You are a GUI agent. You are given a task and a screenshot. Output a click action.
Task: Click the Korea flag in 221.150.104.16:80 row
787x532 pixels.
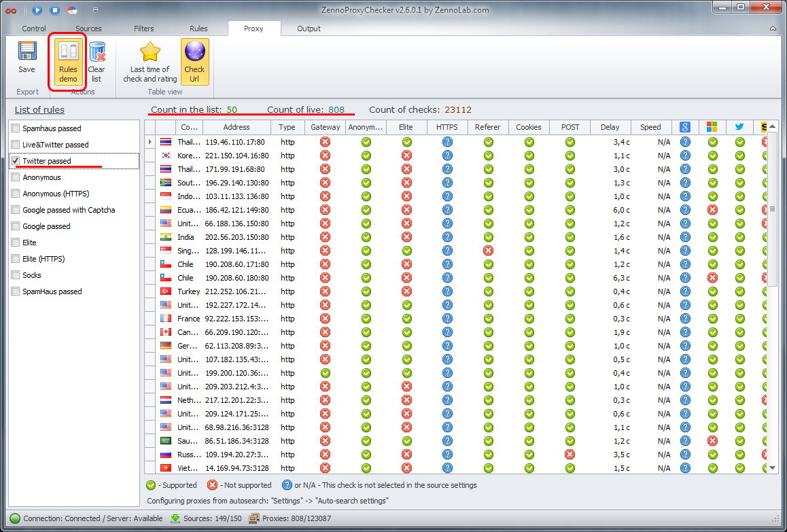pyautogui.click(x=166, y=156)
